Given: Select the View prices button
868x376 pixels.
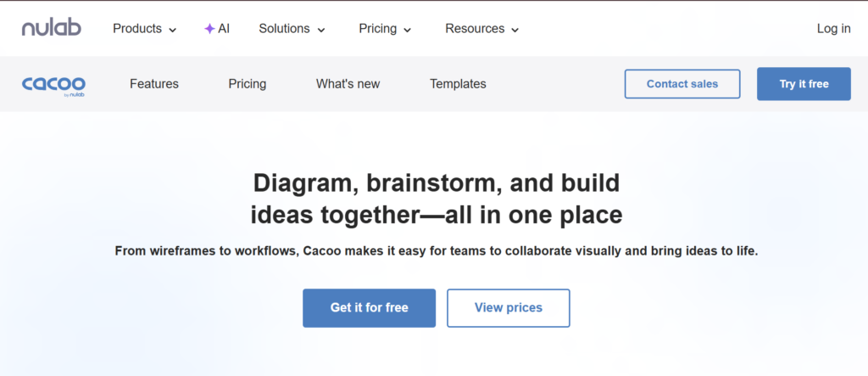Looking at the screenshot, I should pos(509,308).
